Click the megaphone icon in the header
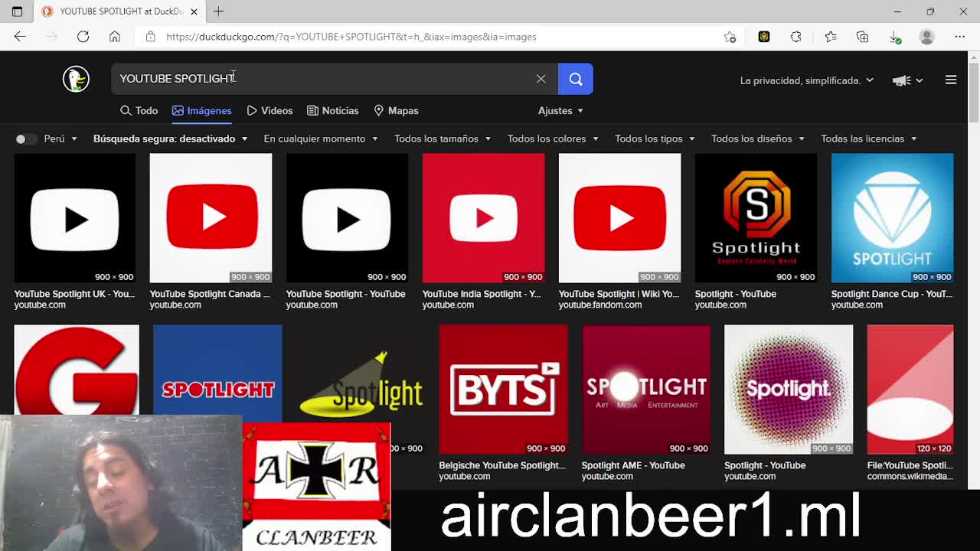 [x=902, y=80]
